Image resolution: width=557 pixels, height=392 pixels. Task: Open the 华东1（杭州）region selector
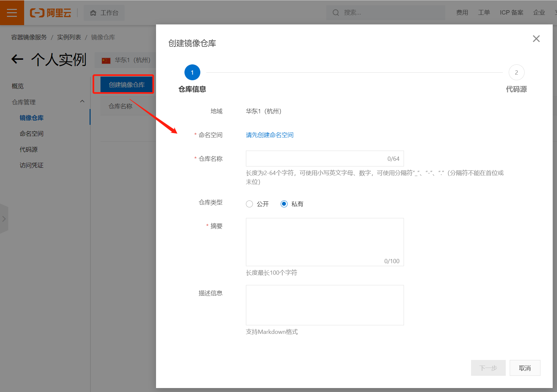coord(126,60)
